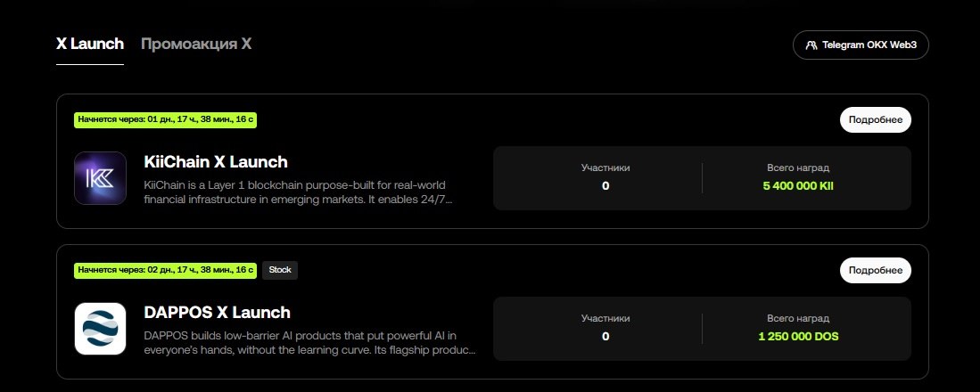Click the KiiChain countdown timer badge
Image resolution: width=980 pixels, height=392 pixels.
pyautogui.click(x=165, y=120)
